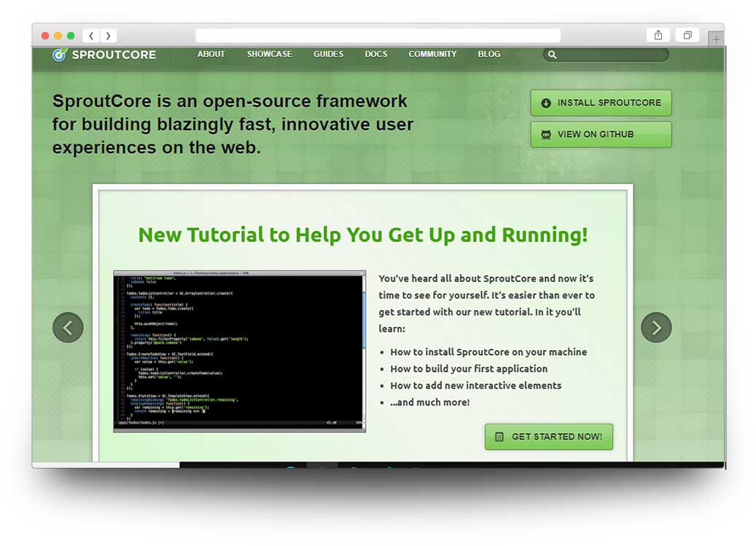Click the browser share icon
This screenshot has height=546, width=756.
(658, 35)
